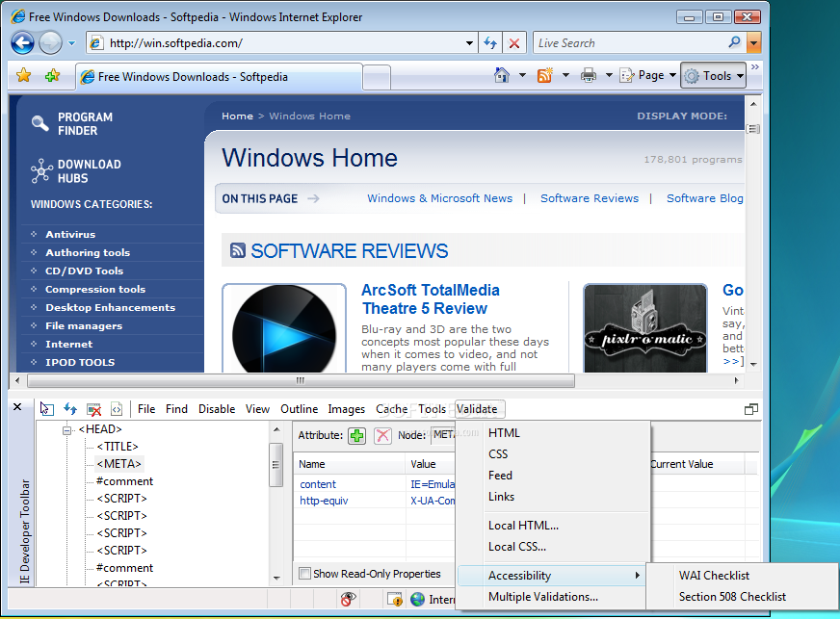Expand the Home button dropdown arrow
This screenshot has width=840, height=619.
coord(522,75)
